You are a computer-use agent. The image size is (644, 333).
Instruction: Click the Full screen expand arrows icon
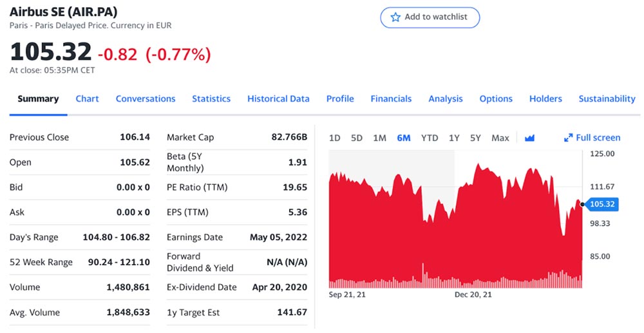pos(569,138)
